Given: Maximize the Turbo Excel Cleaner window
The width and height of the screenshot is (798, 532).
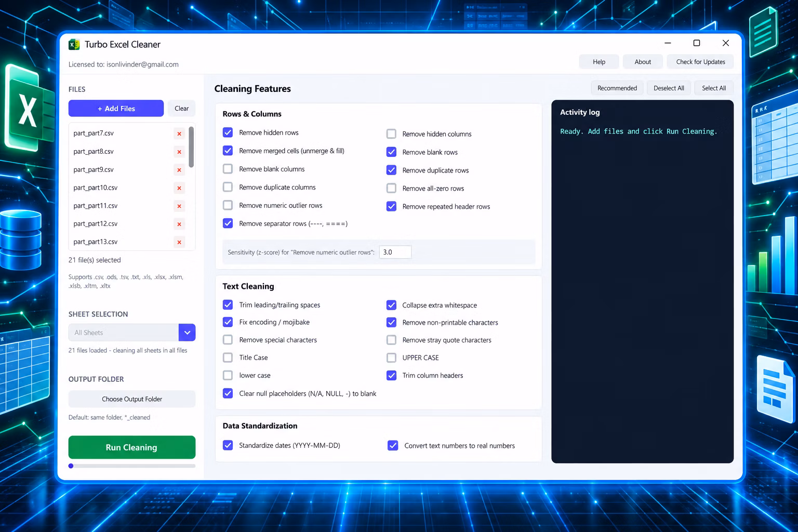Looking at the screenshot, I should (697, 43).
